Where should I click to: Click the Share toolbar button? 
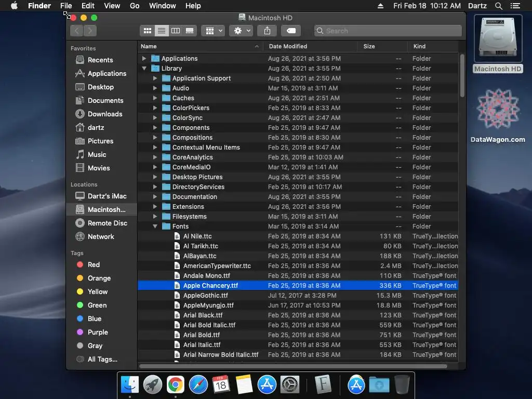click(x=268, y=31)
